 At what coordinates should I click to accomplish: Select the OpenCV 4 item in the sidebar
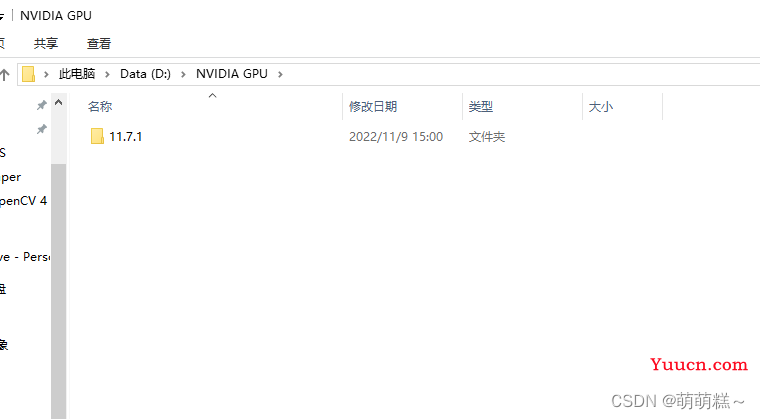tap(22, 201)
